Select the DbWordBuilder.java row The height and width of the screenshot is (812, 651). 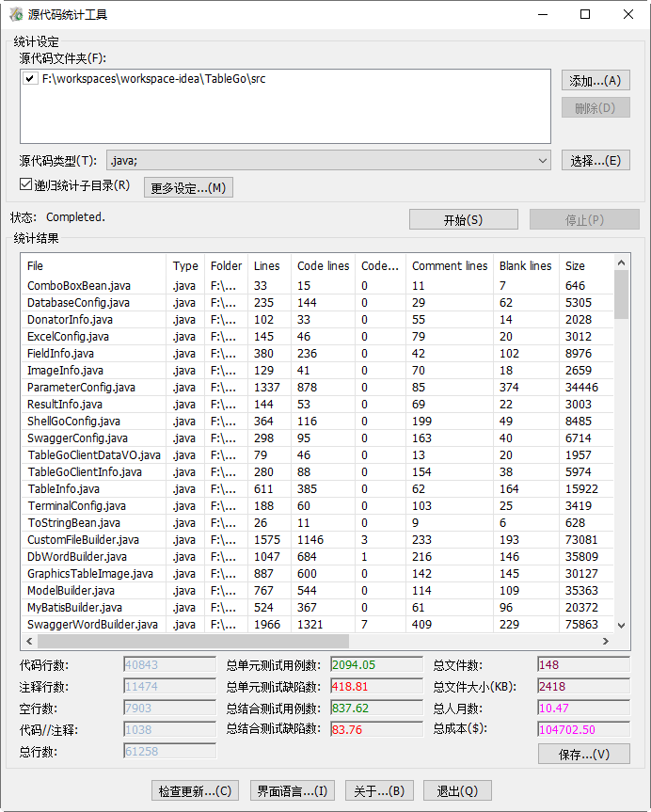317,557
